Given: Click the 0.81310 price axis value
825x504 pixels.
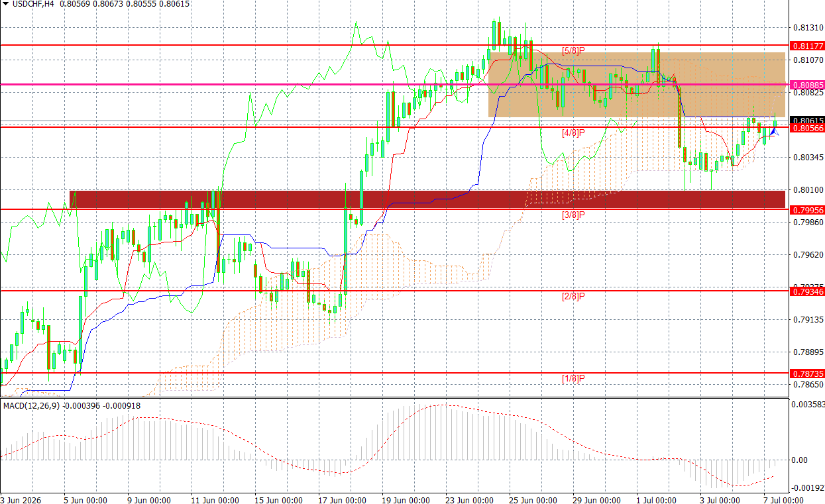Looking at the screenshot, I should (x=808, y=28).
